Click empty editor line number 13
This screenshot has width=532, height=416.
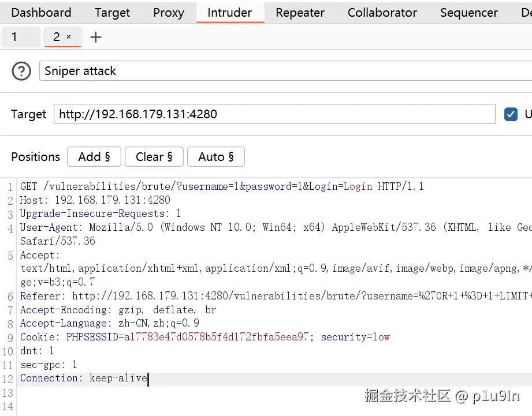[x=8, y=393]
